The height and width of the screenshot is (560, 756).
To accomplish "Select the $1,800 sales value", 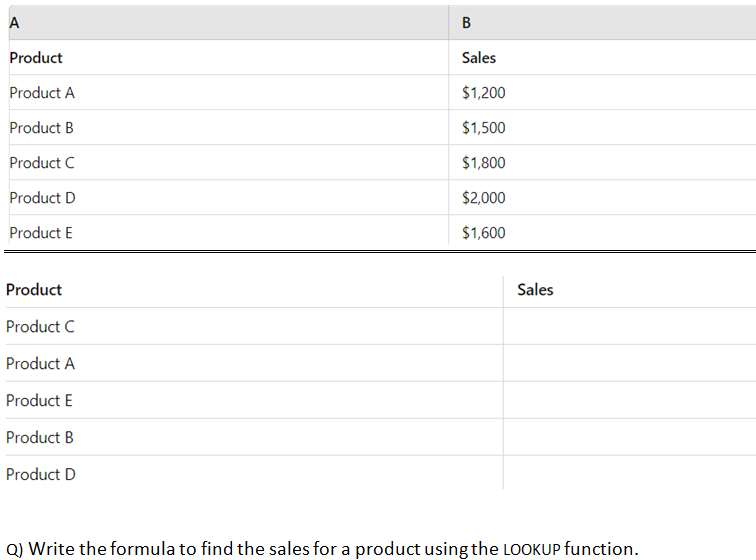I will [x=484, y=163].
